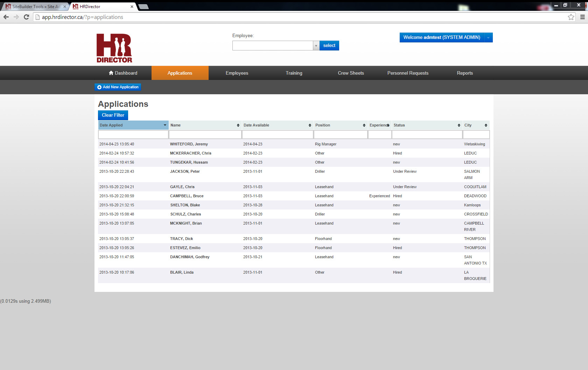Viewport: 588px width, 370px height.
Task: Bookmark page using the star icon
Action: [x=571, y=17]
